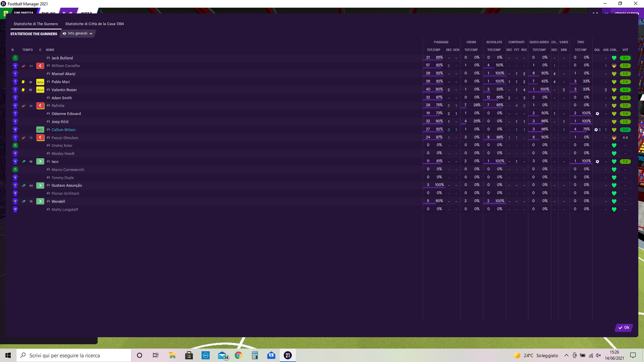Click Wendell's substituted-on green arrow icon
This screenshot has width=644, height=362.
40,202
